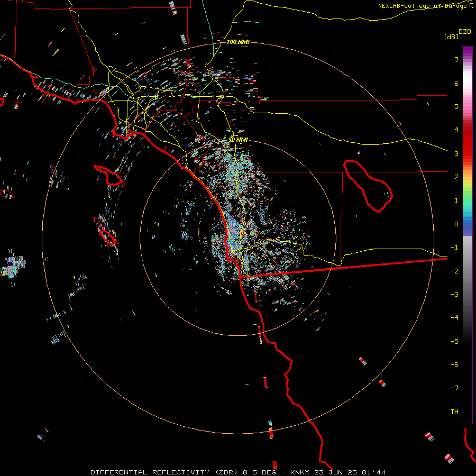This screenshot has height=476, width=476.
Task: Click the "DIFFERENTIAL REFLECTIVITY (ZDR)" title text
Action: [x=165, y=472]
